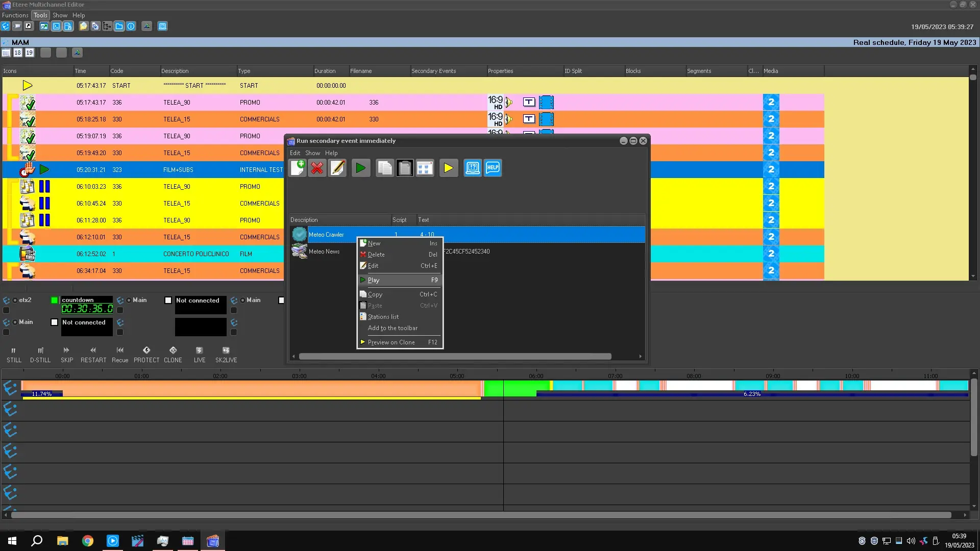
Task: Click the red X delete icon
Action: 317,168
